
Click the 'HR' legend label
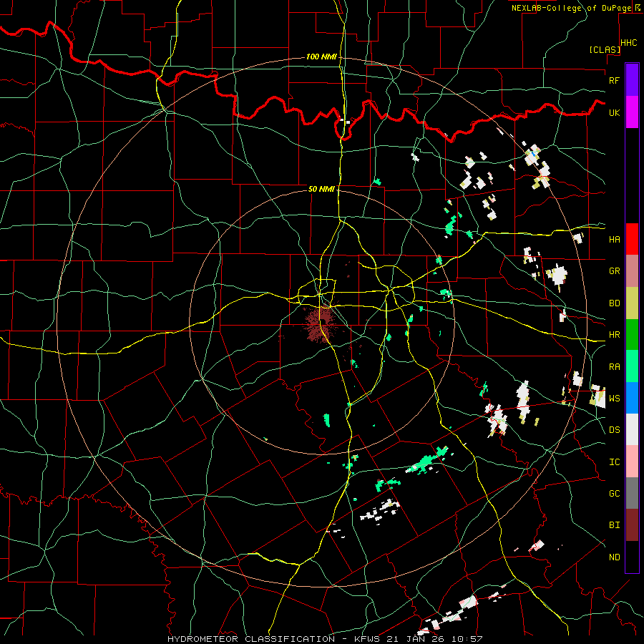tap(614, 335)
